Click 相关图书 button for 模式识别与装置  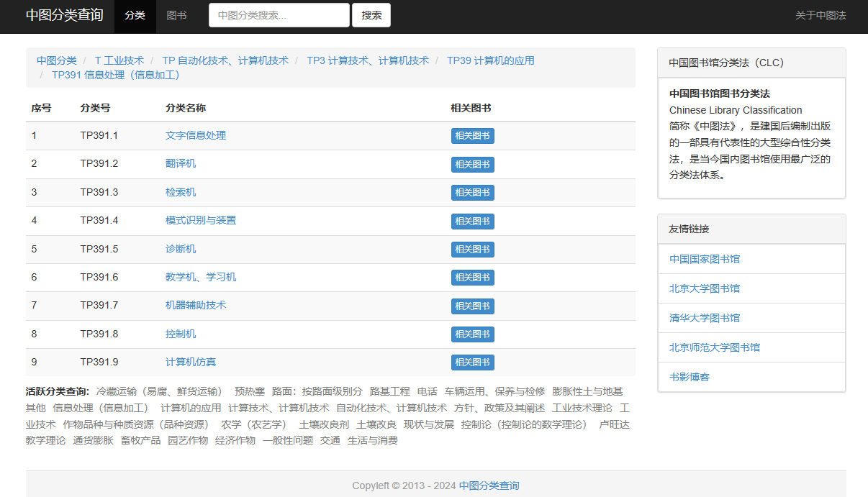click(473, 222)
